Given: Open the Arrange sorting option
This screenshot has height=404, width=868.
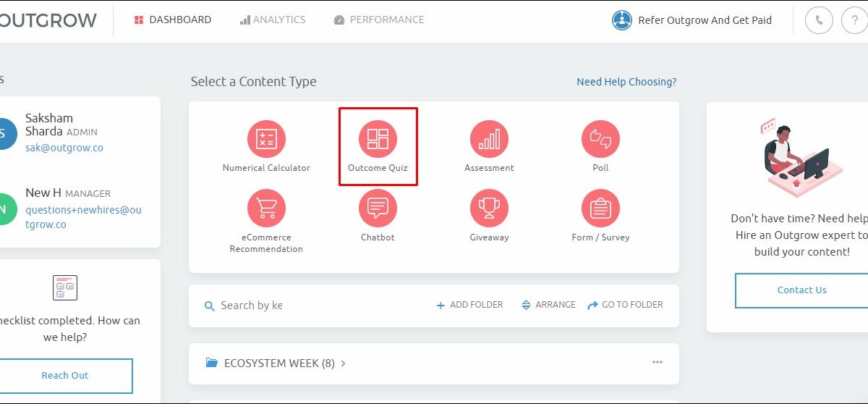Looking at the screenshot, I should pos(548,305).
